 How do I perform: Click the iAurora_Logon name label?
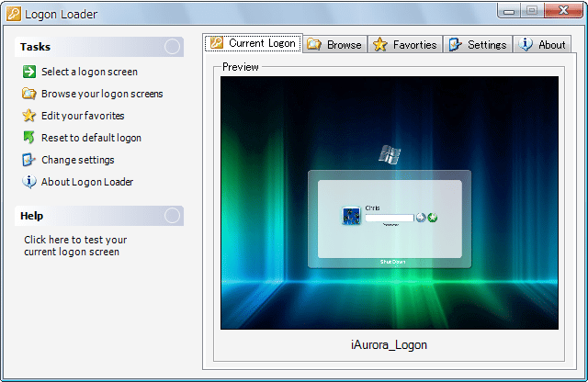click(389, 344)
